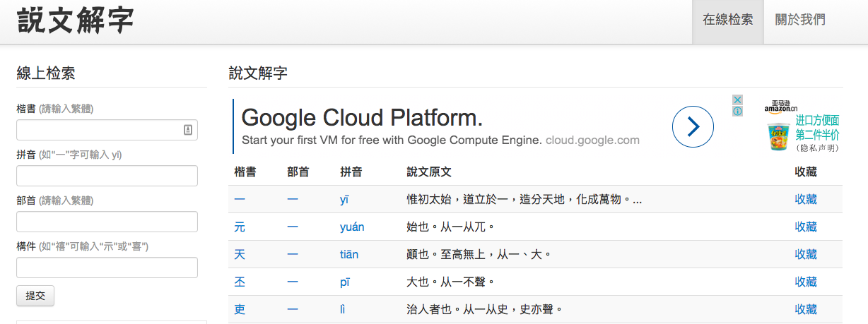Click the 部首 一 link in the 天 row
This screenshot has height=324, width=868.
[x=293, y=254]
